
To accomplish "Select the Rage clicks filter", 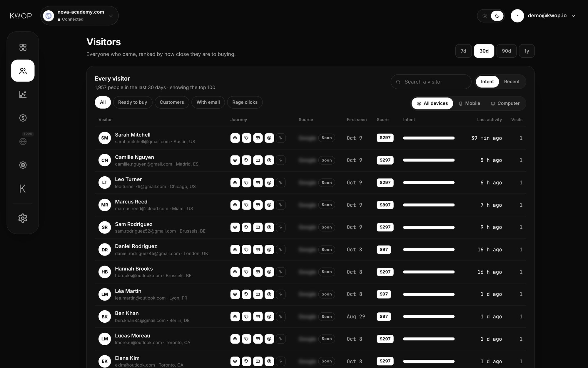I will tap(245, 102).
